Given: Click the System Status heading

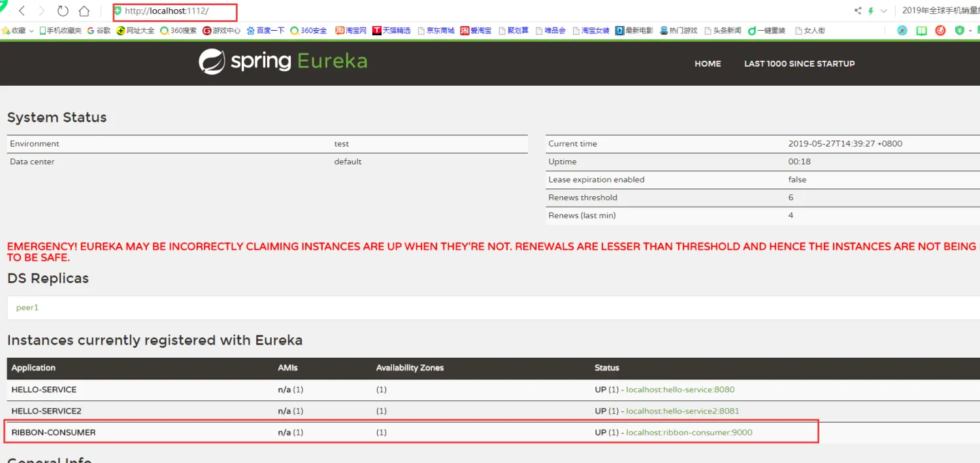Looking at the screenshot, I should (57, 118).
